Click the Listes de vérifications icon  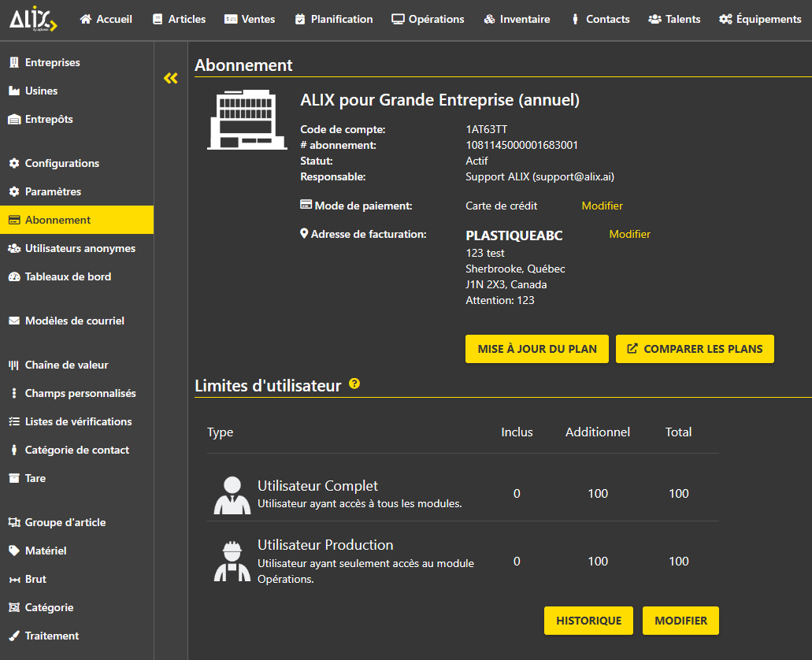click(x=14, y=421)
